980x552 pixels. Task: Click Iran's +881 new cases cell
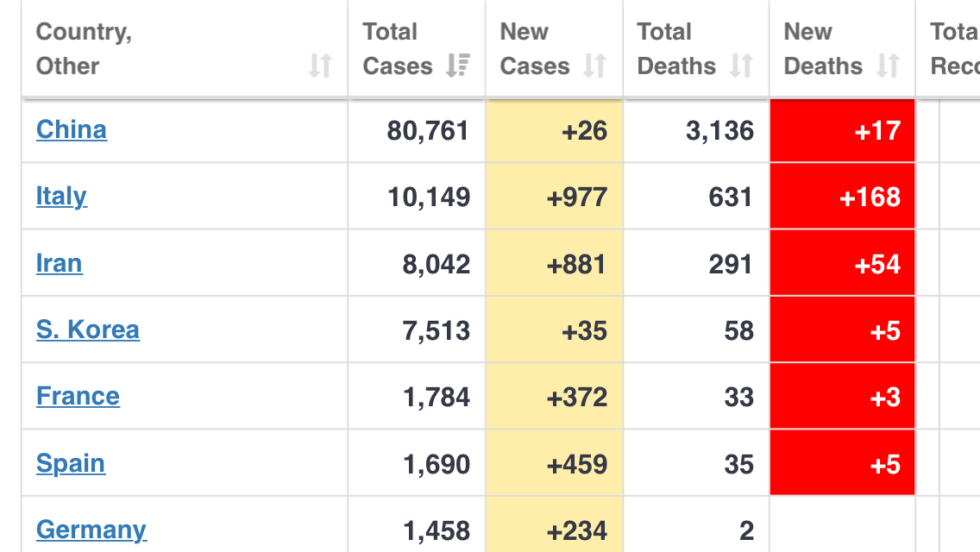pos(555,264)
